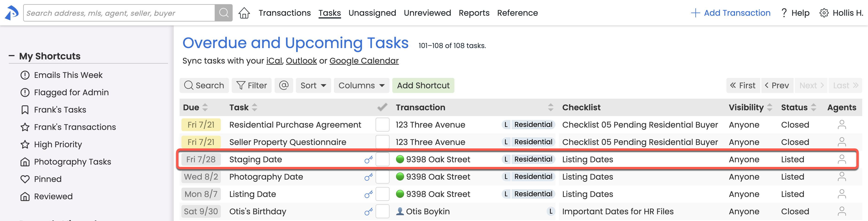Click the green status dot on the Photography Date row
This screenshot has width=868, height=221.
click(400, 177)
